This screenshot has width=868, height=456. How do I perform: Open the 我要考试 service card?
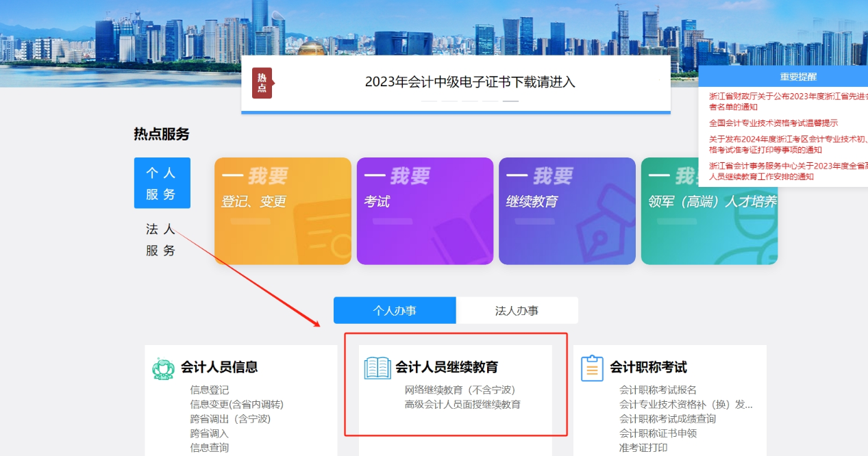[x=425, y=210]
